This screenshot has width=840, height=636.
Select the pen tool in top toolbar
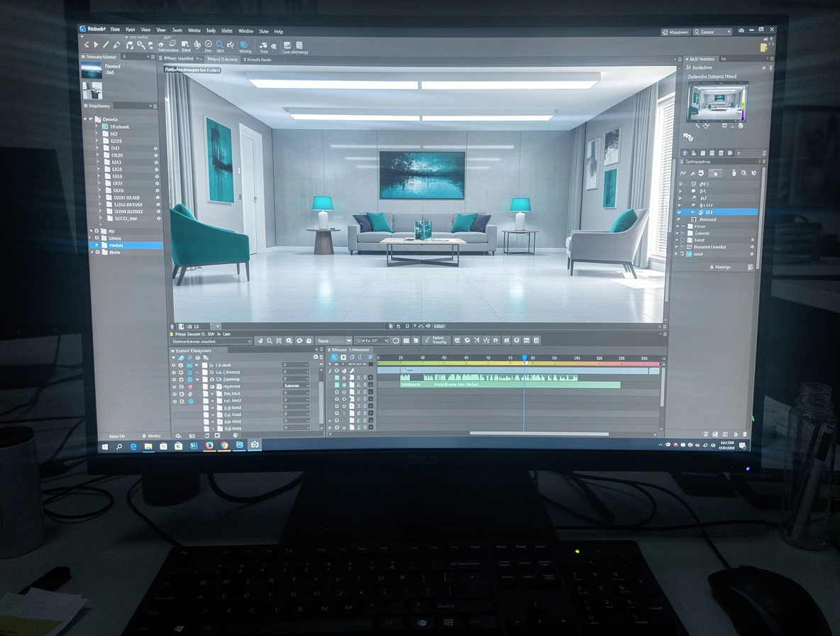click(118, 45)
